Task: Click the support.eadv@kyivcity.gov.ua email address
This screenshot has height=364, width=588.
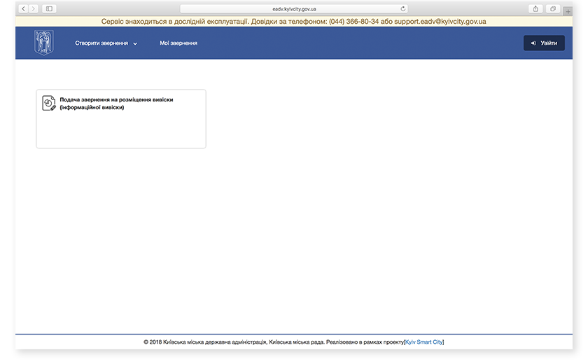Action: click(442, 22)
